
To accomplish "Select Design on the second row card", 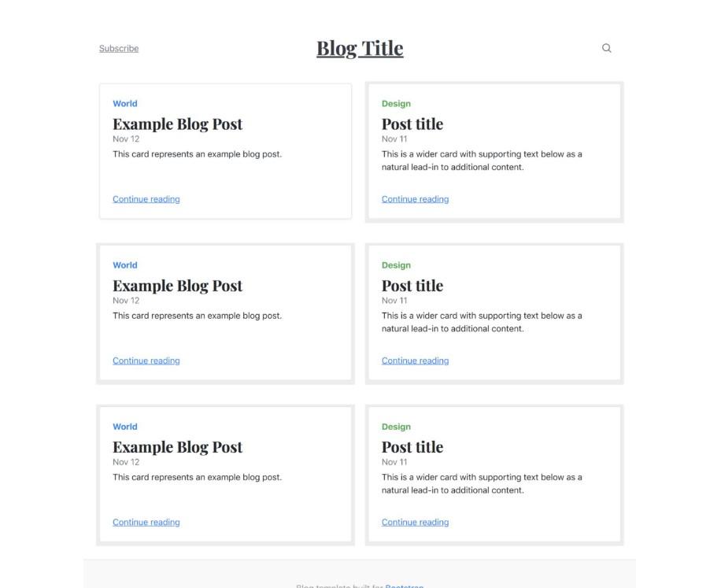I will pyautogui.click(x=396, y=264).
